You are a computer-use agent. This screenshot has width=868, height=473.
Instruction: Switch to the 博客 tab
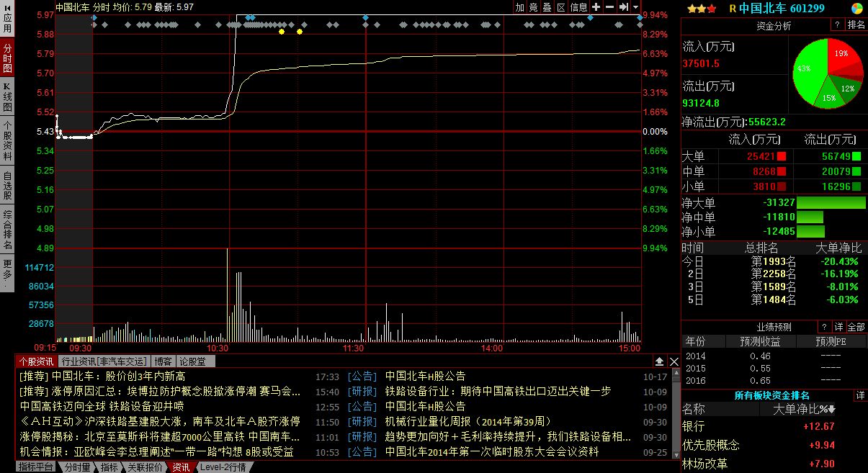tap(163, 361)
